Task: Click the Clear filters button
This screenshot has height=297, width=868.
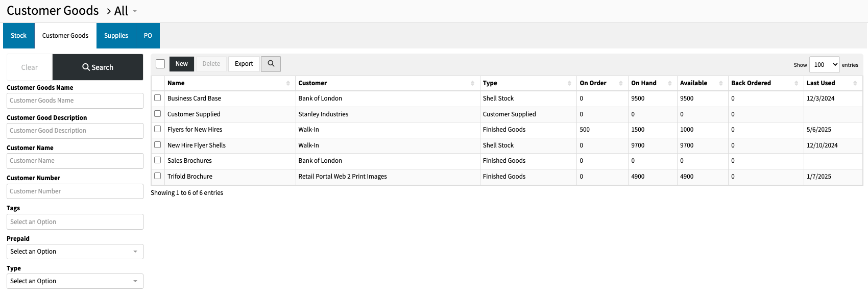Action: 30,67
